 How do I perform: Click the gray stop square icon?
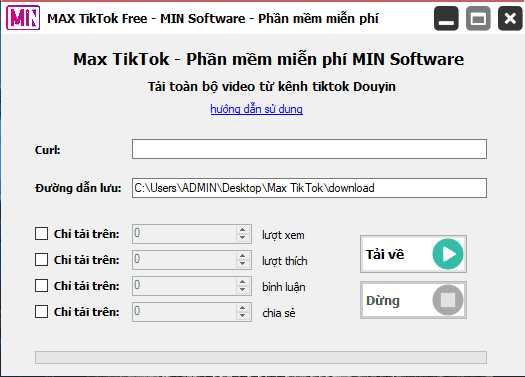point(448,300)
